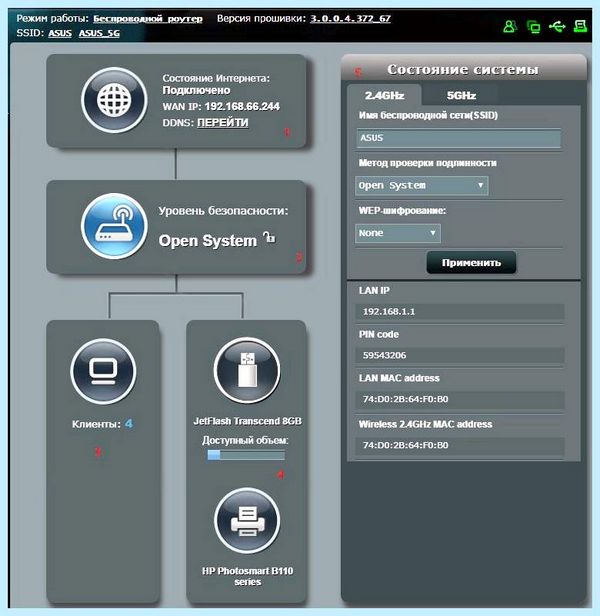Follow the DDNS ПЕРЕЙТИ link

[x=223, y=123]
